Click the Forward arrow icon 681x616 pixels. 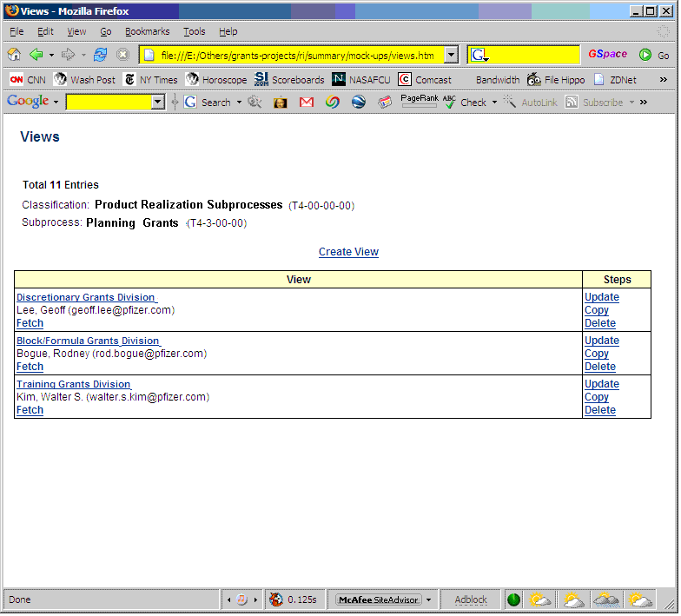(68, 55)
